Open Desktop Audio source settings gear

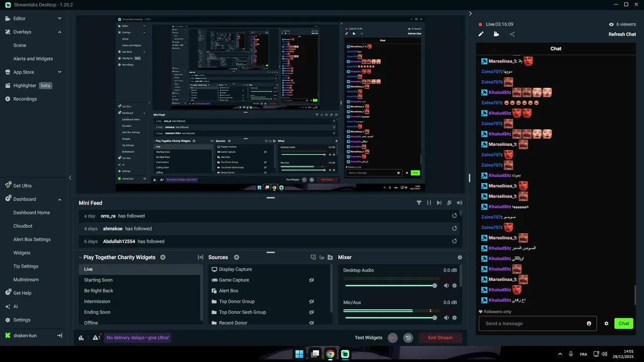tap(454, 286)
